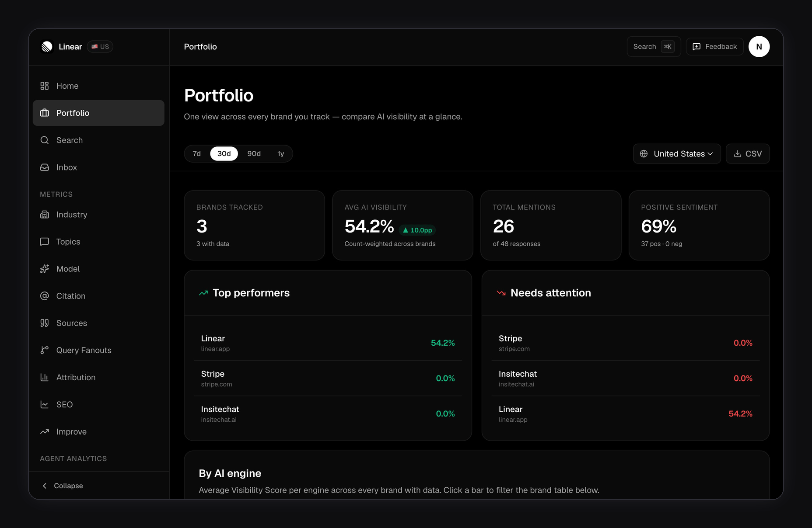Click the stripe.com domain under Needs attention

[514, 349]
